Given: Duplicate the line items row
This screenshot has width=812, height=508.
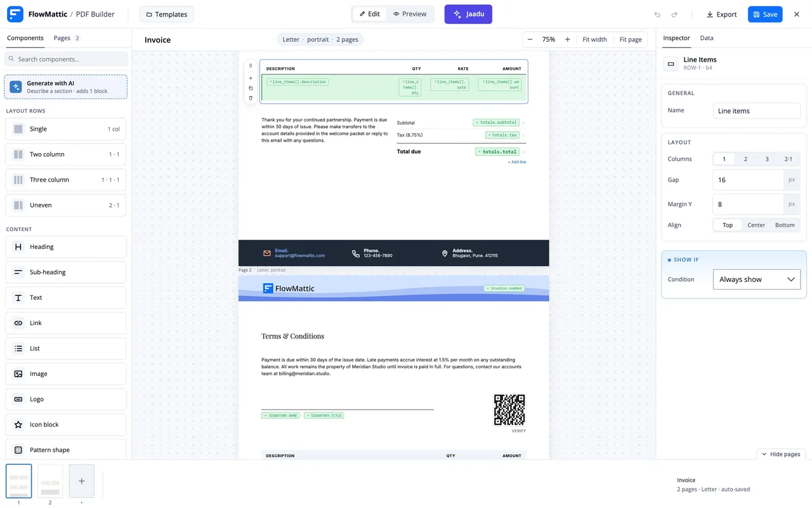Looking at the screenshot, I should [251, 88].
